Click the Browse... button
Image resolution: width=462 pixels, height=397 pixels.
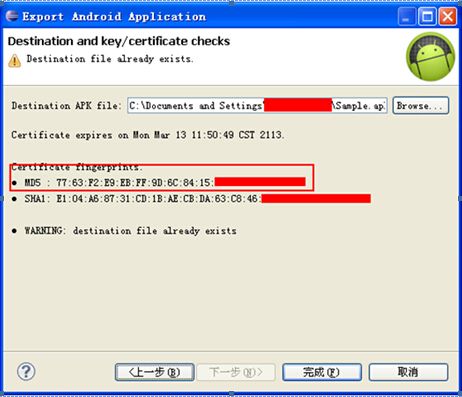pos(421,106)
